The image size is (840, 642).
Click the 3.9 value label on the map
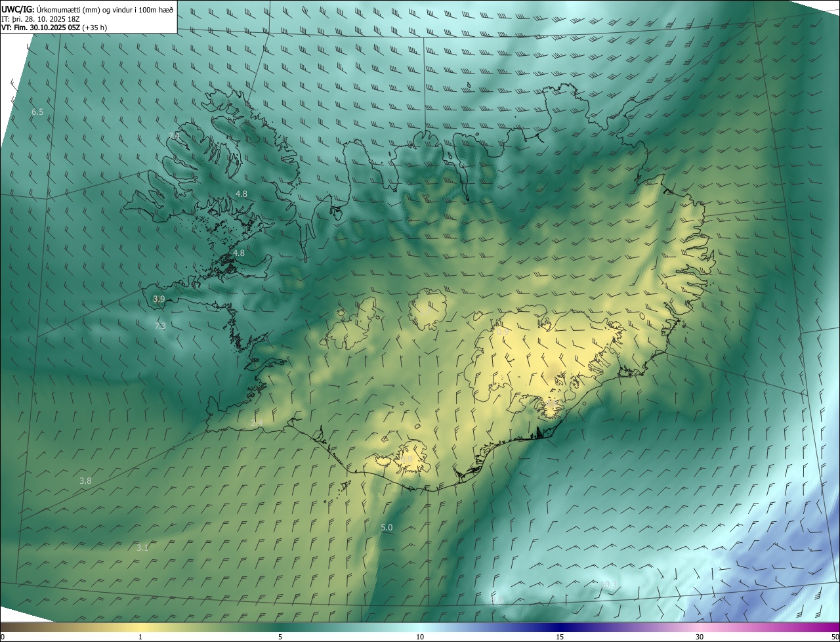click(159, 299)
